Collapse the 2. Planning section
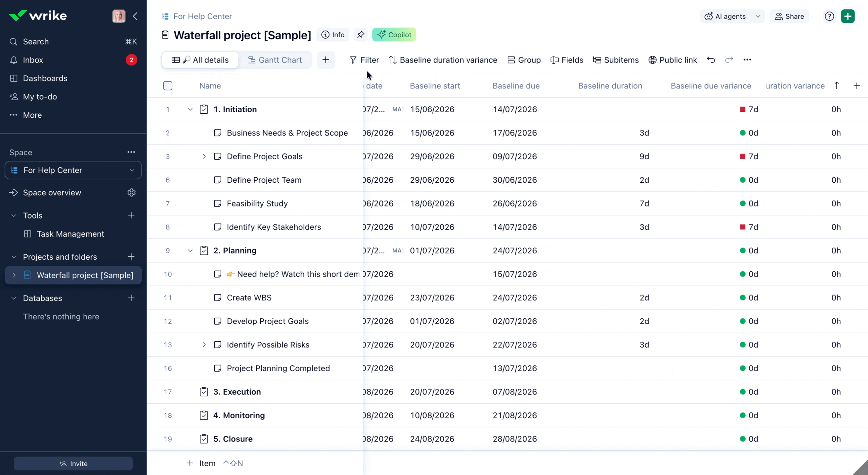The image size is (868, 475). (x=190, y=251)
